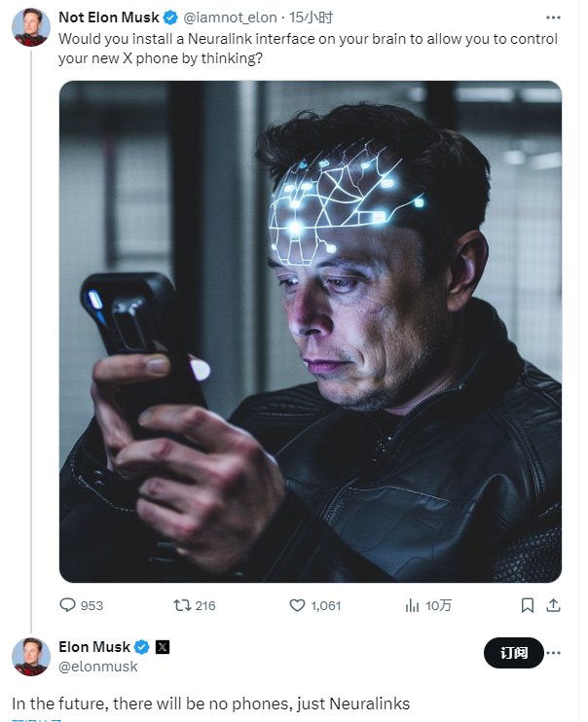
Task: Open the view analytics bar chart icon
Action: click(412, 605)
